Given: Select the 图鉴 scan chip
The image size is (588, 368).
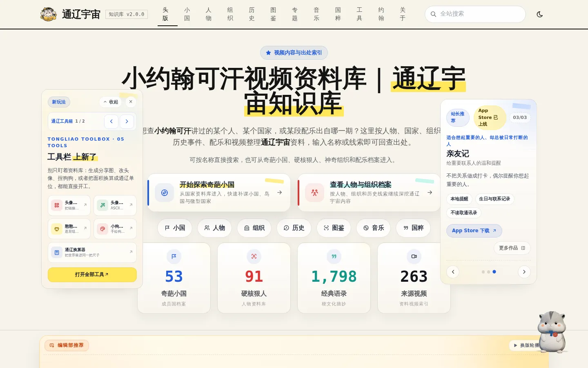Looking at the screenshot, I should [x=334, y=228].
